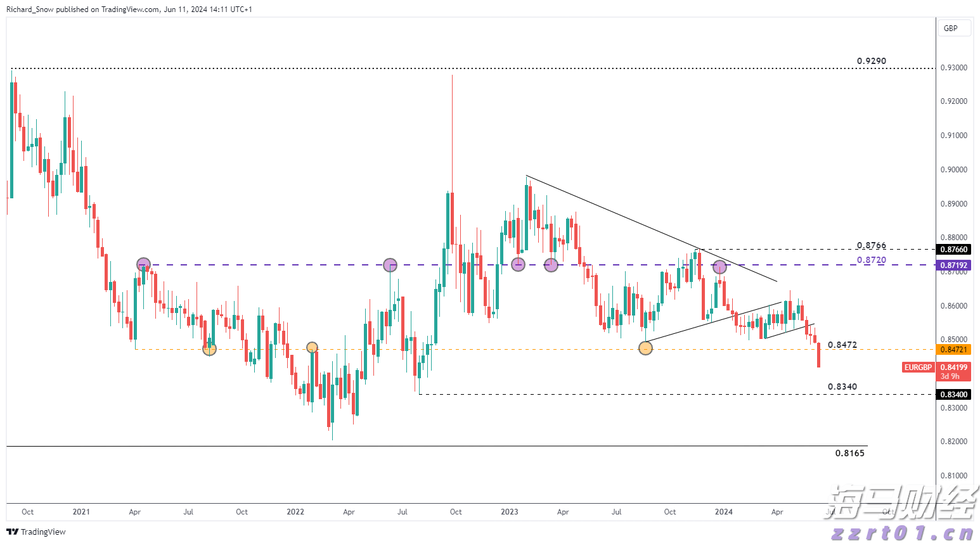980x543 pixels.
Task: Click the orange 0.84721 price label
Action: (x=953, y=350)
